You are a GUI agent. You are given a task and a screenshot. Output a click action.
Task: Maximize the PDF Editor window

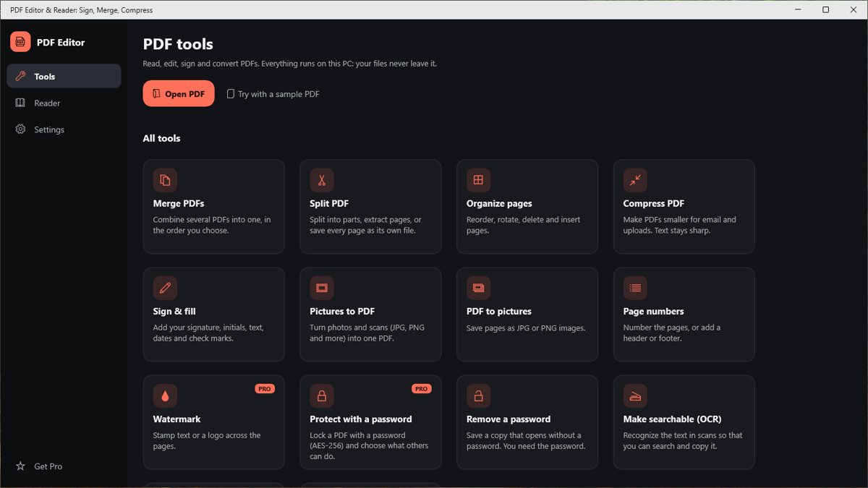point(826,10)
